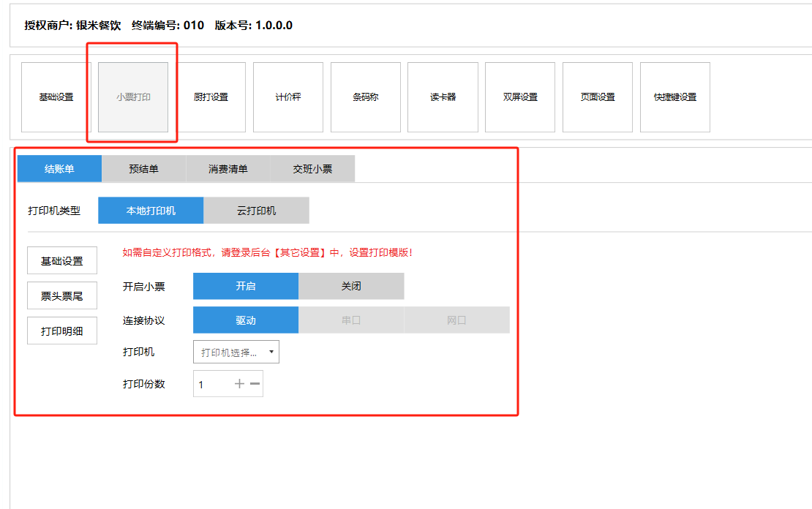Decrease print copies with minus button
The width and height of the screenshot is (812, 509).
(x=255, y=384)
